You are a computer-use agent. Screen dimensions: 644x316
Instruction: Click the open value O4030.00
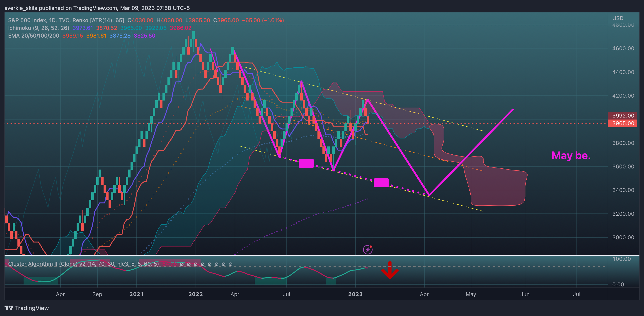click(x=140, y=20)
